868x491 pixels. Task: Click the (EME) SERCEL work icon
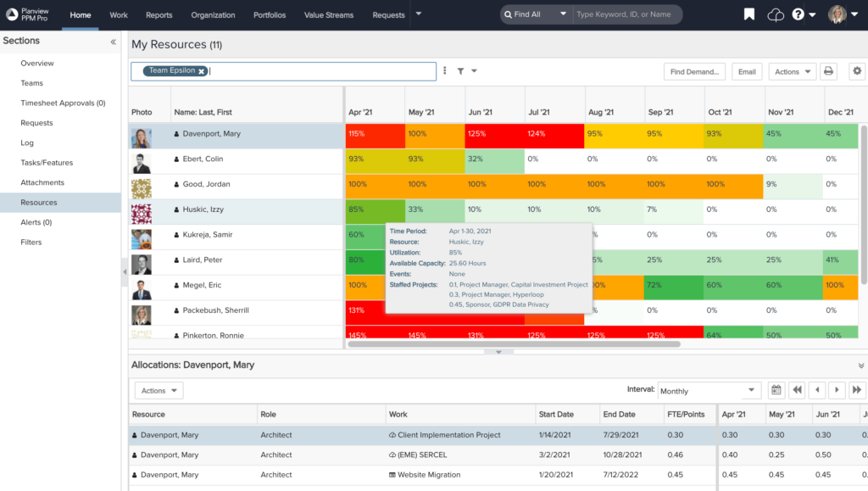392,455
